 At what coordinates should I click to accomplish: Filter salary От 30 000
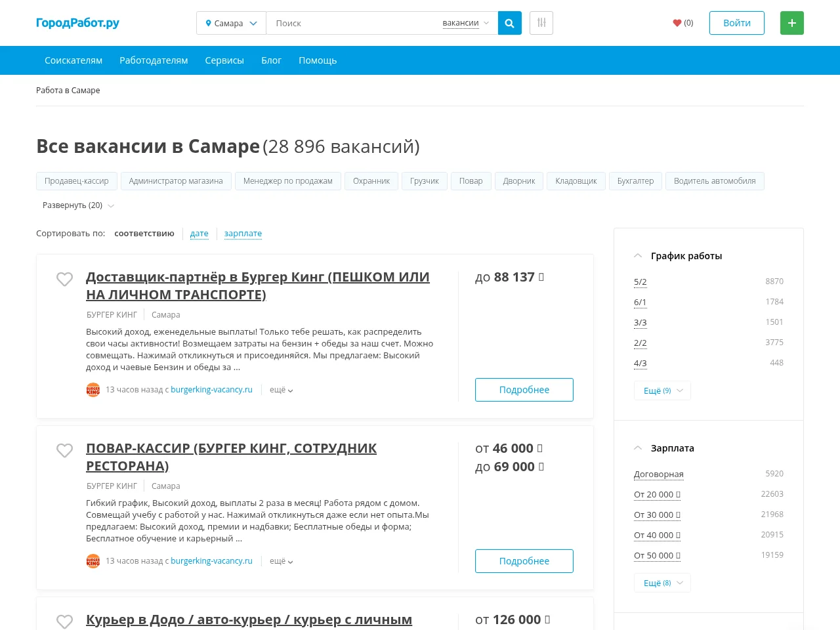(657, 515)
